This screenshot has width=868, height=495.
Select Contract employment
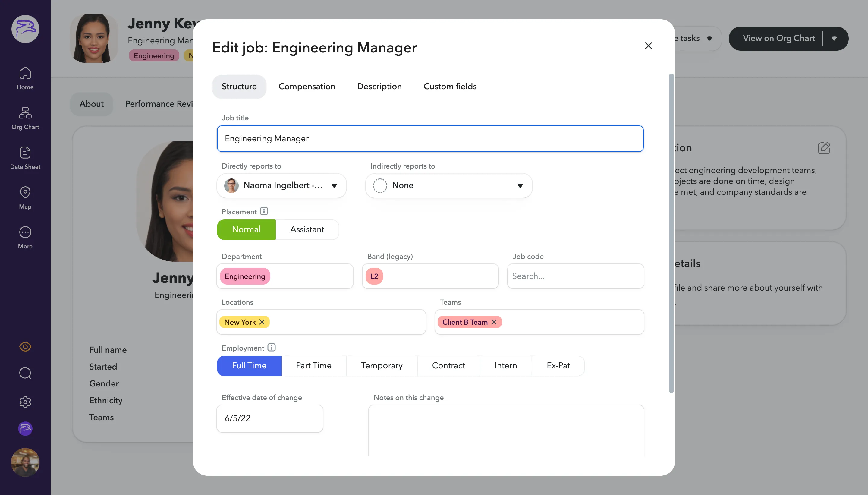point(448,365)
